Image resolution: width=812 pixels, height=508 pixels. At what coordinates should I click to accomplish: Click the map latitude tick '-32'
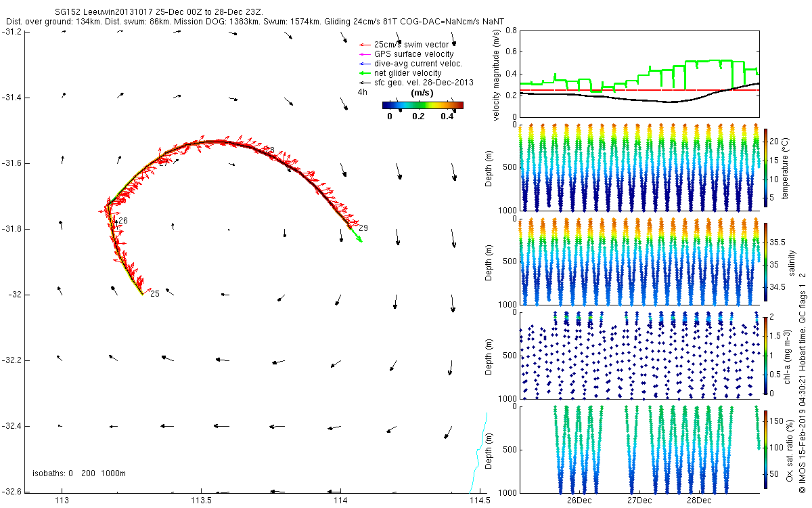[x=16, y=295]
